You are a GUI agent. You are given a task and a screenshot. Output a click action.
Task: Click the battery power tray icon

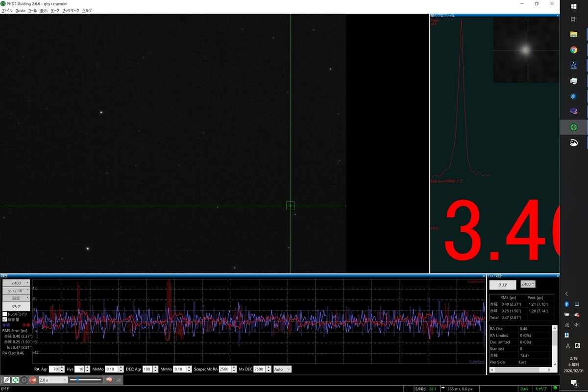click(566, 315)
